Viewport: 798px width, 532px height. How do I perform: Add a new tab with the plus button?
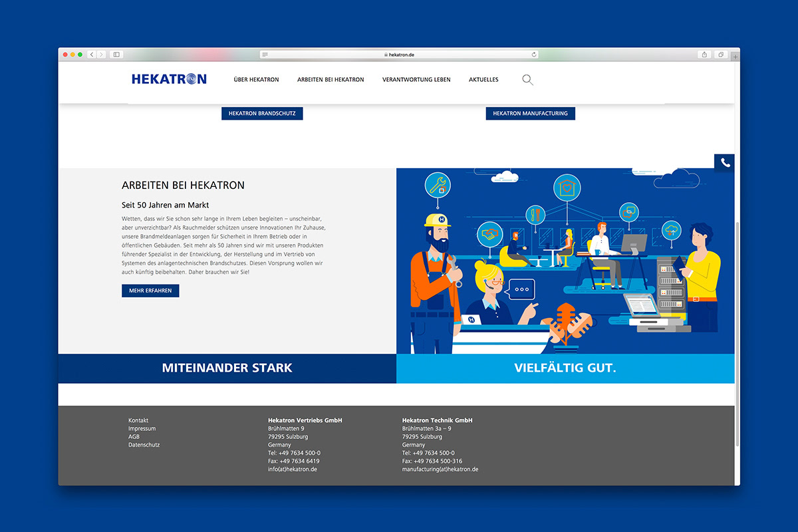click(x=735, y=57)
